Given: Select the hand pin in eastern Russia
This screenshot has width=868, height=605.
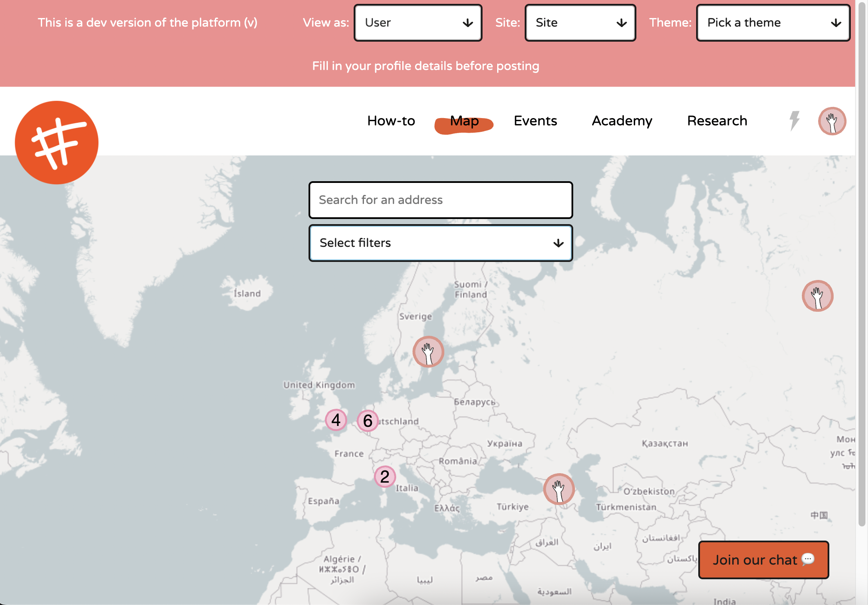Looking at the screenshot, I should point(817,296).
